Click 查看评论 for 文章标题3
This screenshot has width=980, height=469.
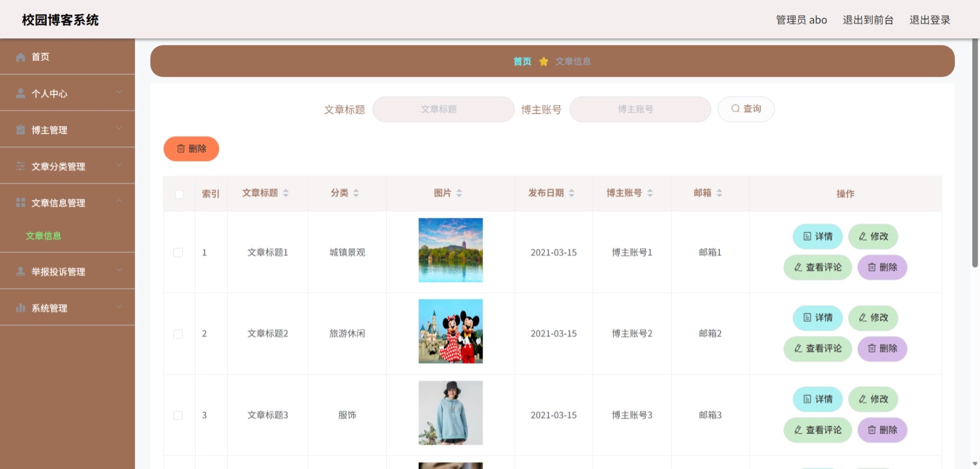click(818, 430)
